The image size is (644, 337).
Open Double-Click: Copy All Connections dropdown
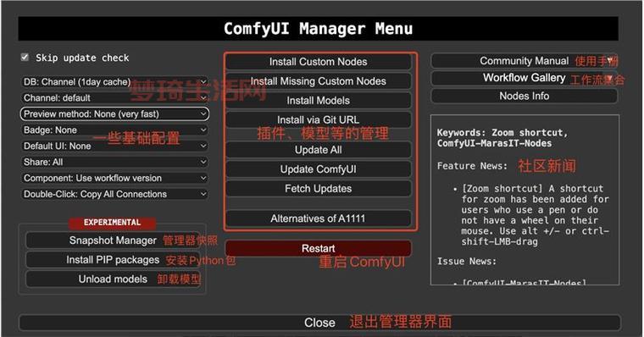click(x=114, y=194)
